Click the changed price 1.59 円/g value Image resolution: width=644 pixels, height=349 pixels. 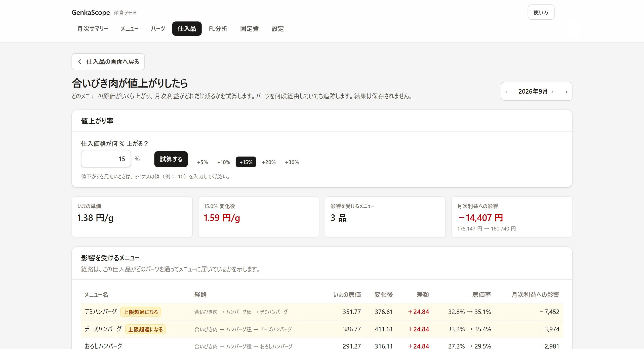click(222, 218)
